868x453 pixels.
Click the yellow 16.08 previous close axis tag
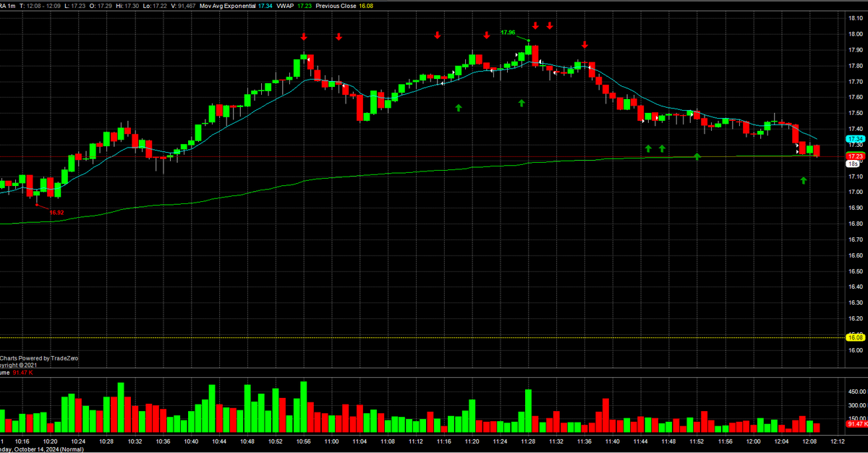(856, 337)
